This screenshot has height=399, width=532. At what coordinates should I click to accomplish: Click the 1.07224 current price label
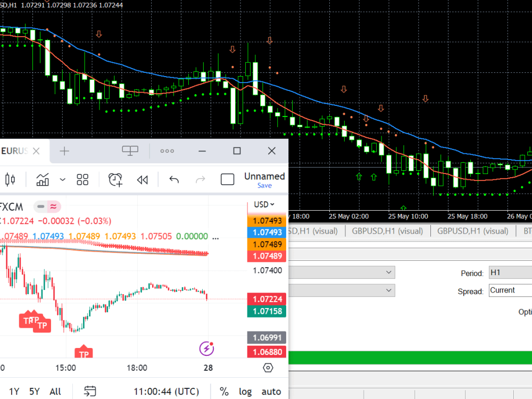(267, 299)
